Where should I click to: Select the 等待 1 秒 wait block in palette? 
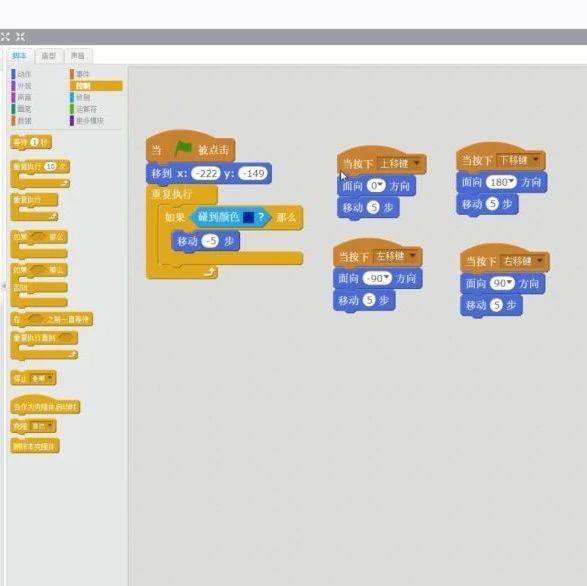pos(31,142)
